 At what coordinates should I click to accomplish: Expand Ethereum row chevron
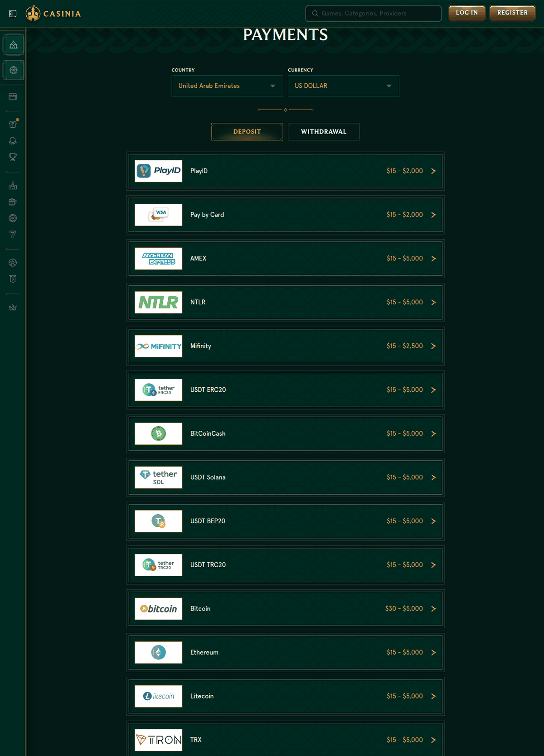[433, 653]
